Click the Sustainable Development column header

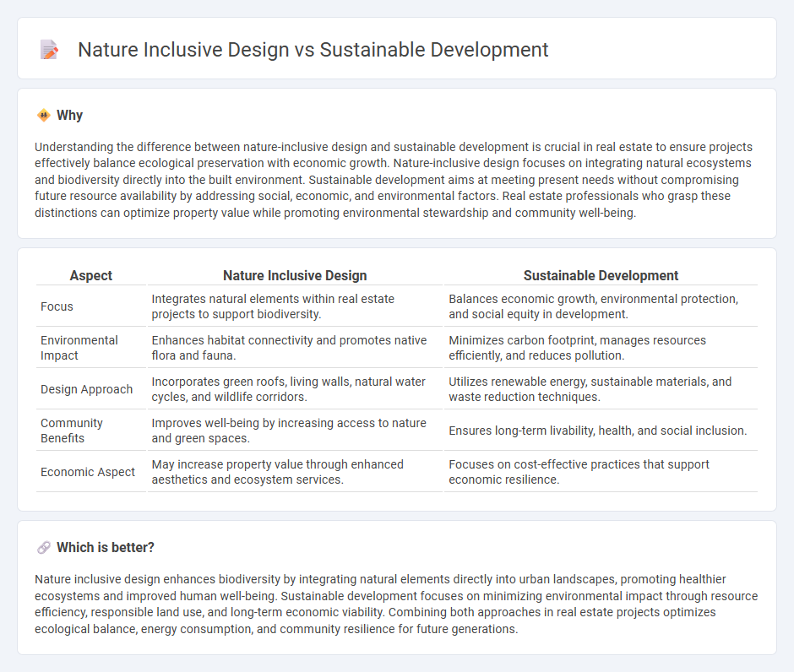pos(601,275)
